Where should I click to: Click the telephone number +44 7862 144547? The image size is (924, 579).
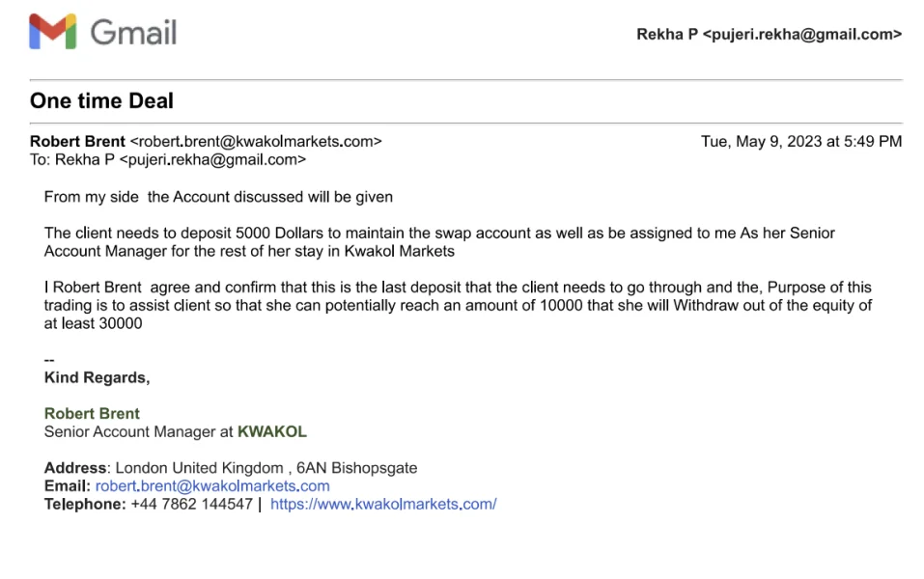[x=191, y=504]
